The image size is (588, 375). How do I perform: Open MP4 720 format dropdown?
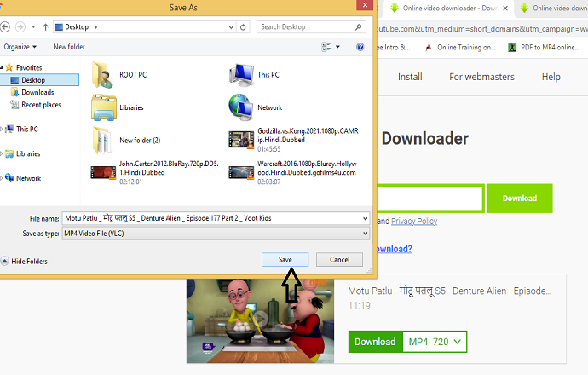435,342
